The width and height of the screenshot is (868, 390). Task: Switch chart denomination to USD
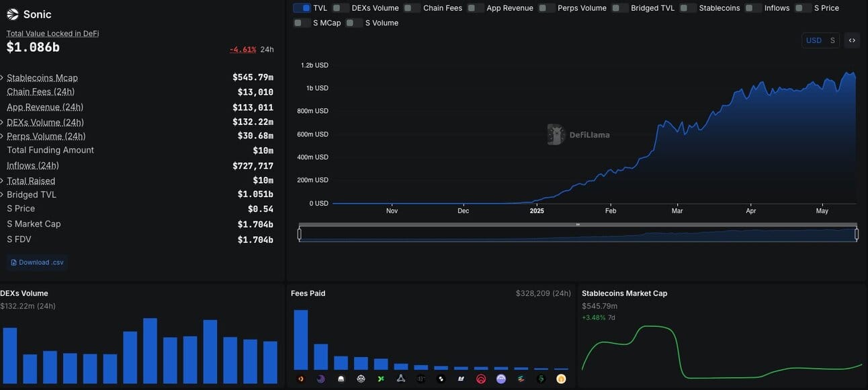tap(814, 40)
